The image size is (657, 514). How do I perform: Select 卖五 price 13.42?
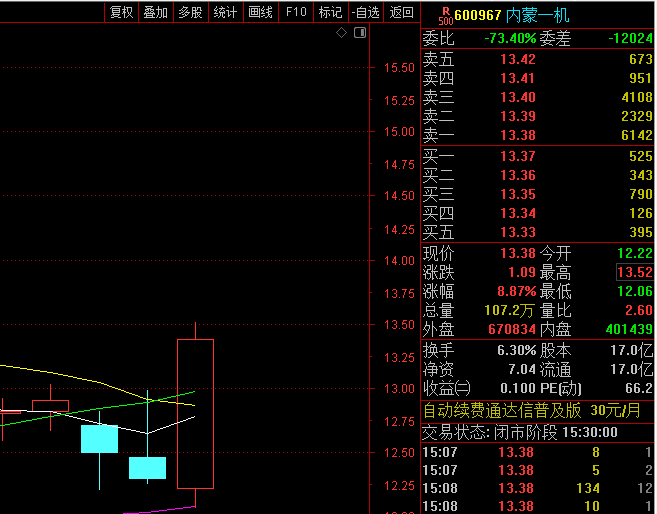[x=518, y=59]
